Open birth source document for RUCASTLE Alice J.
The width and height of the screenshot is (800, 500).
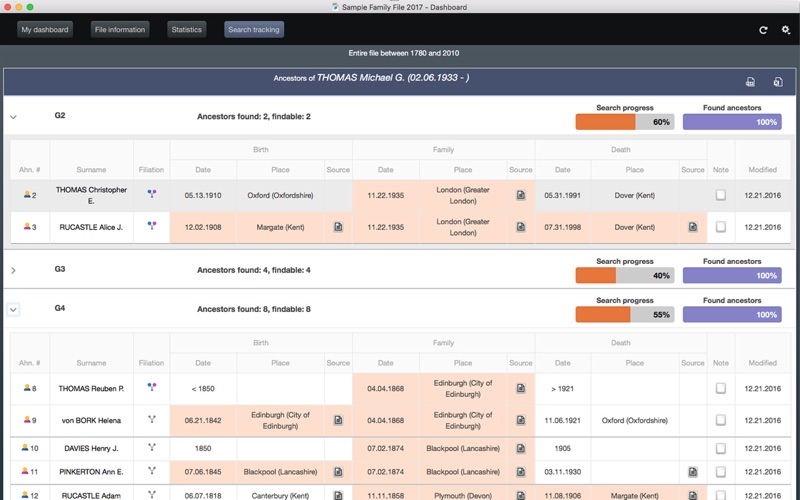338,227
